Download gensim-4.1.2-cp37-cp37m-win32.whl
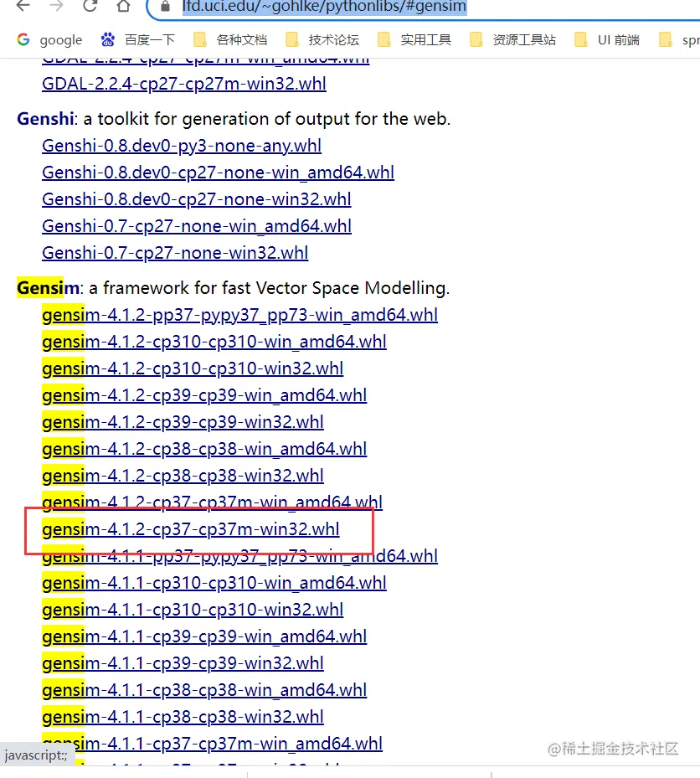The height and width of the screenshot is (778, 700). (x=191, y=529)
